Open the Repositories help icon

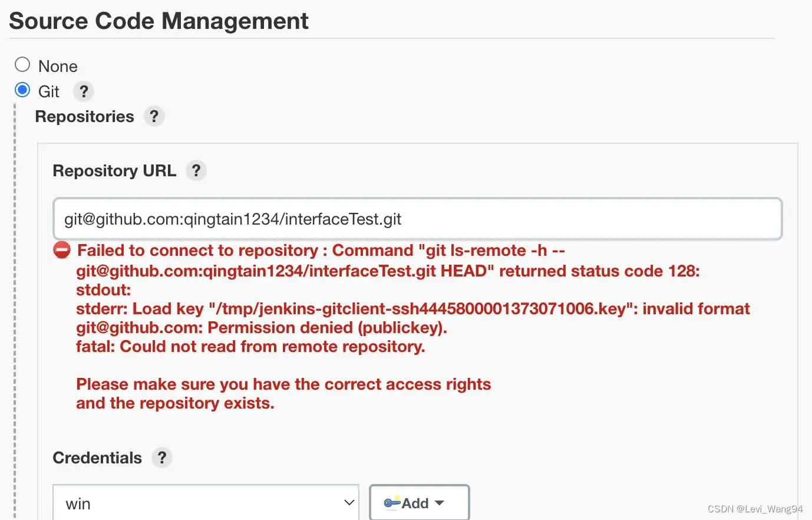tap(154, 116)
